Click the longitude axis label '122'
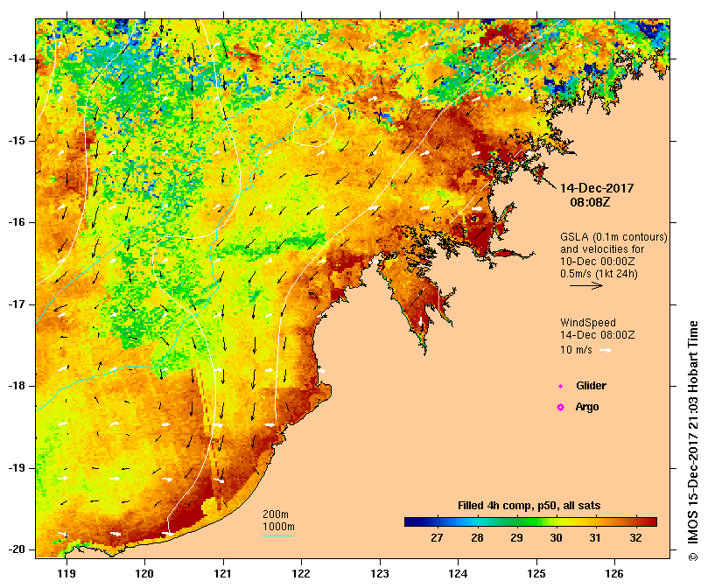Screen dimensions: 708x588 [x=301, y=573]
